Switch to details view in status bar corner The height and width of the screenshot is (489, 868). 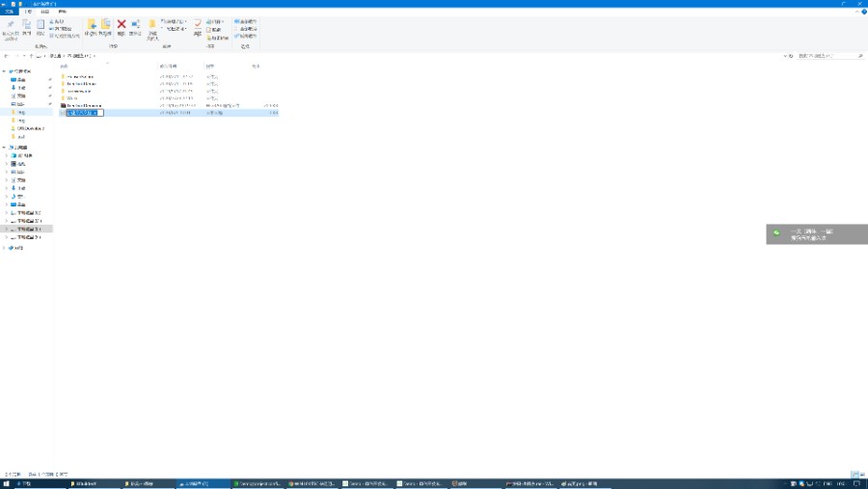coord(854,475)
